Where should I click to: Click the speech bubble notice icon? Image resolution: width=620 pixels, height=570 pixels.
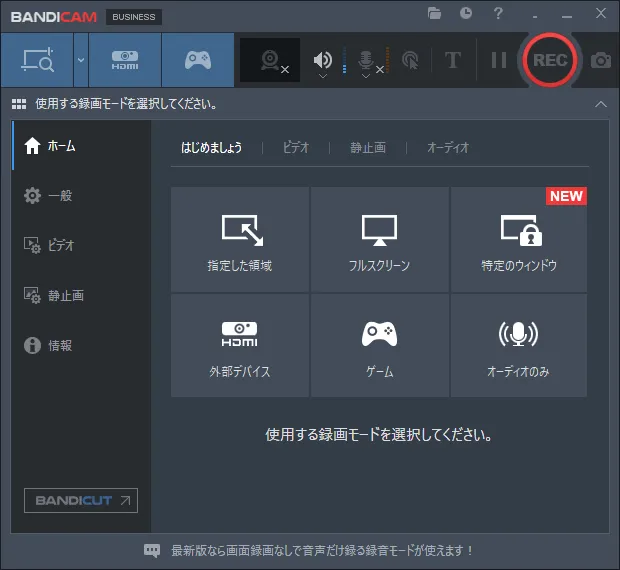point(152,550)
